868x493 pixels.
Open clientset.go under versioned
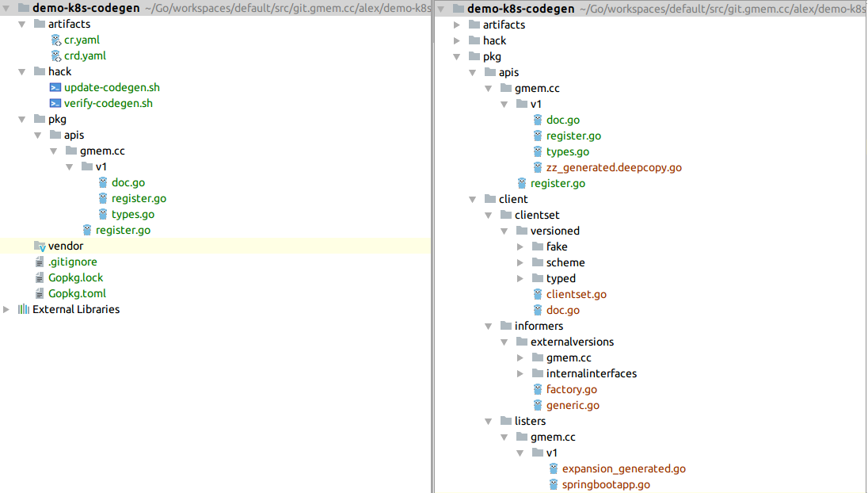[x=576, y=294]
